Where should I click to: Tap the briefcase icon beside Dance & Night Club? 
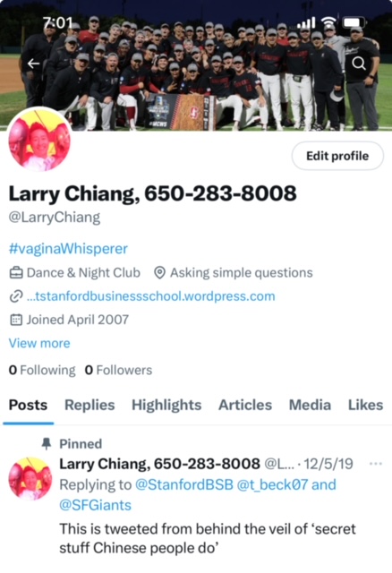(16, 273)
